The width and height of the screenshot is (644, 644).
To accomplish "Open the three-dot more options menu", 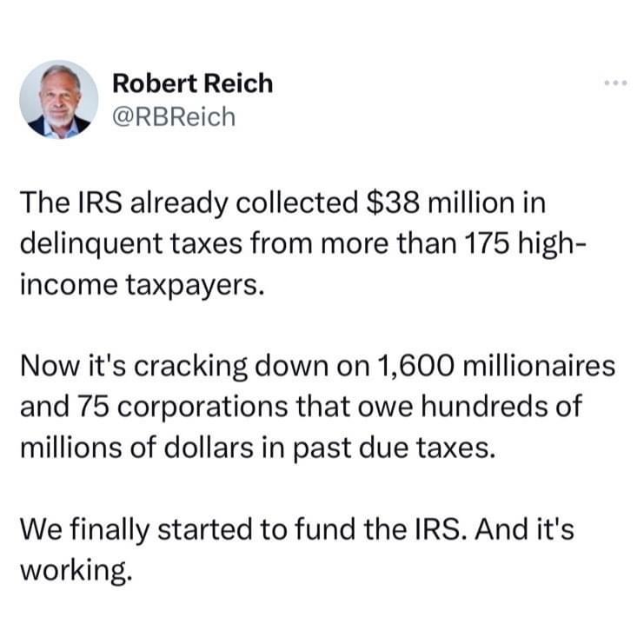I will pyautogui.click(x=615, y=83).
